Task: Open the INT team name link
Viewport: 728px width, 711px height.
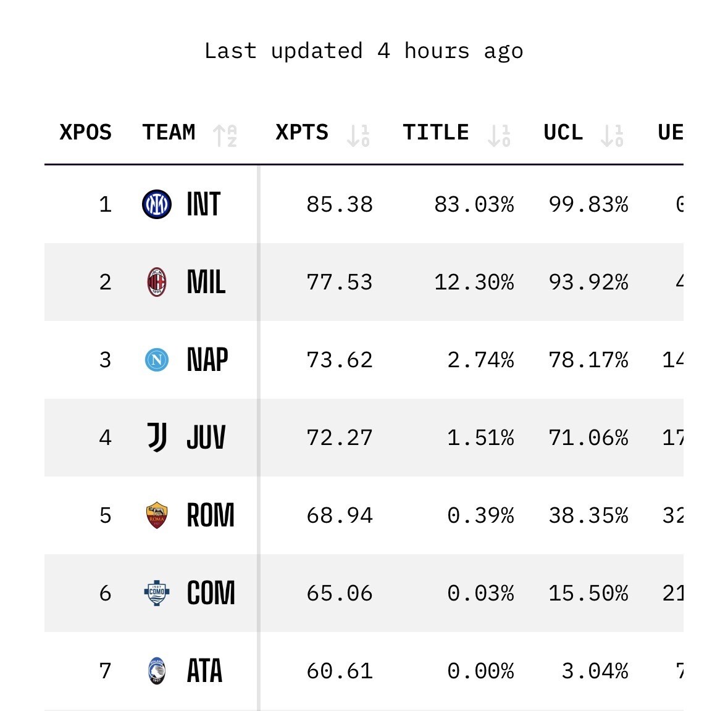Action: (204, 204)
